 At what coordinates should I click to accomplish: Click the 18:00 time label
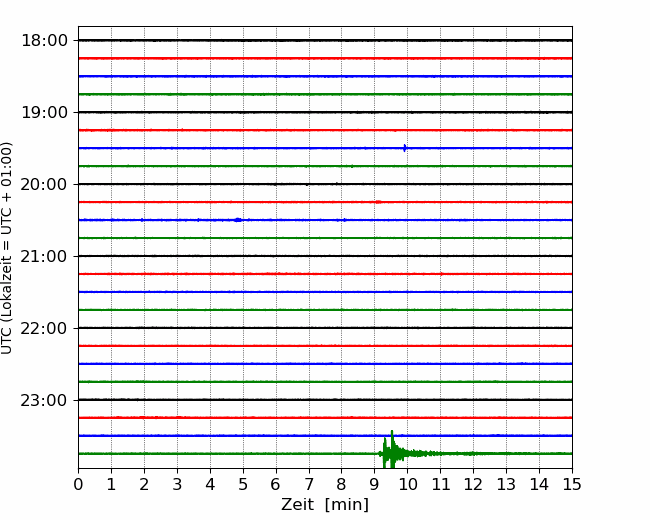pyautogui.click(x=44, y=40)
